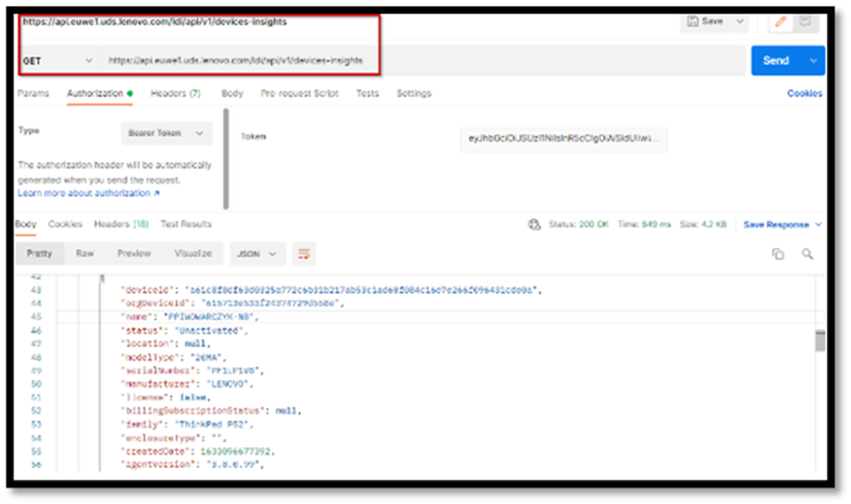This screenshot has height=504, width=851.
Task: Copy the response with the copy icon
Action: click(x=777, y=254)
